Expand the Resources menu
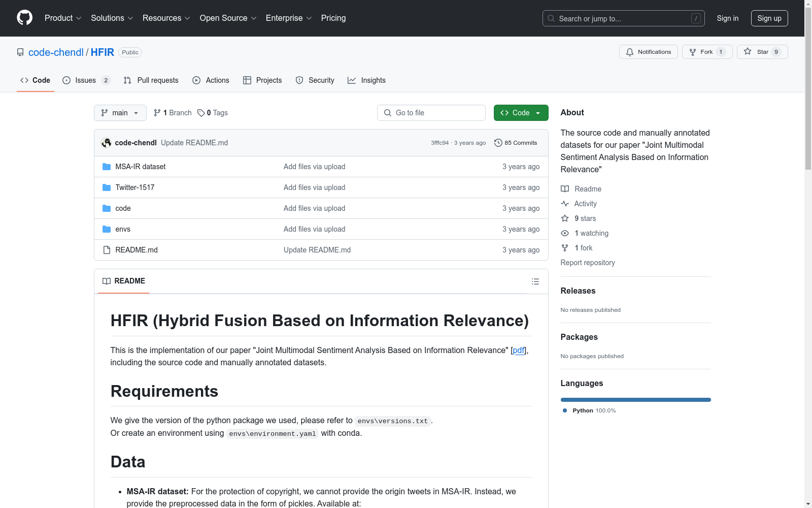The image size is (812, 508). click(166, 18)
